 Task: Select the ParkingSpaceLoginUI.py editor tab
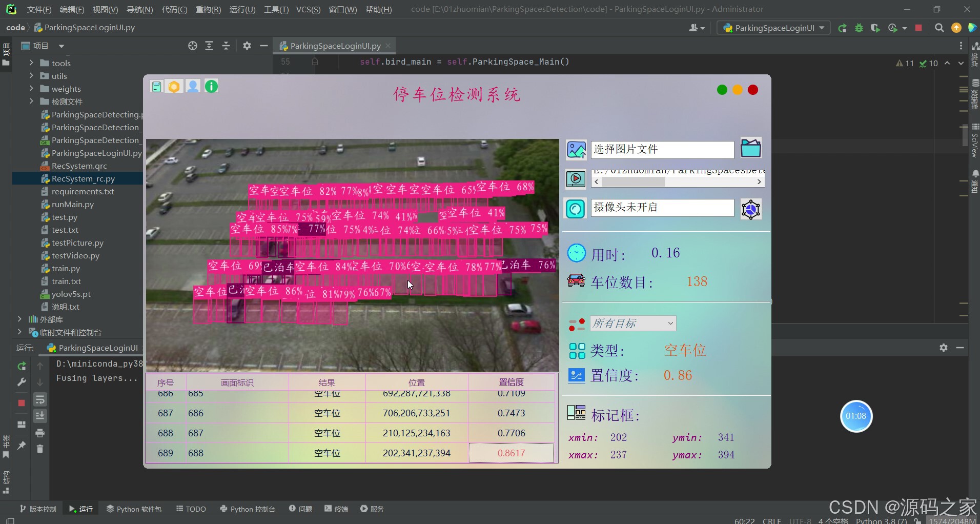(x=335, y=46)
